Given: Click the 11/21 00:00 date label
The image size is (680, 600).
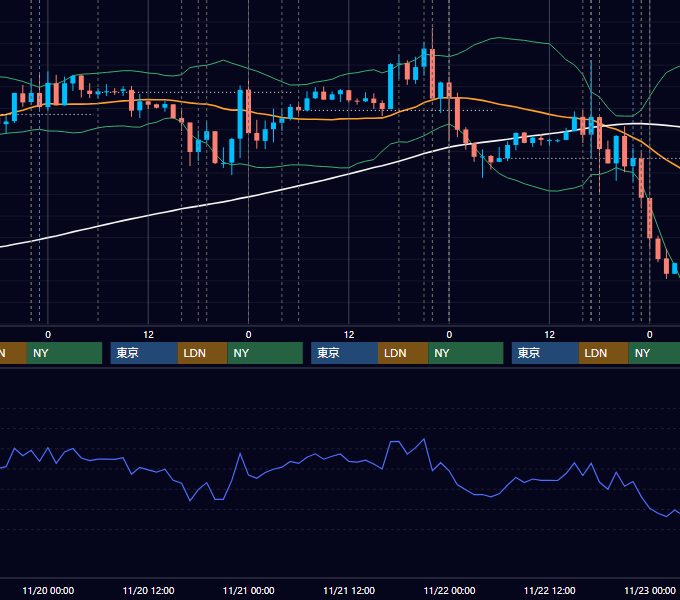Looking at the screenshot, I should [248, 590].
